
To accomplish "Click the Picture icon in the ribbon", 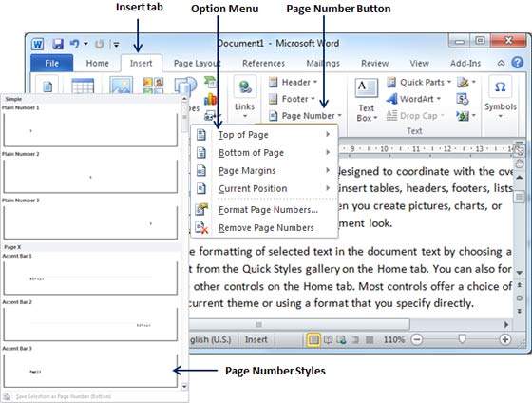I will tap(122, 86).
